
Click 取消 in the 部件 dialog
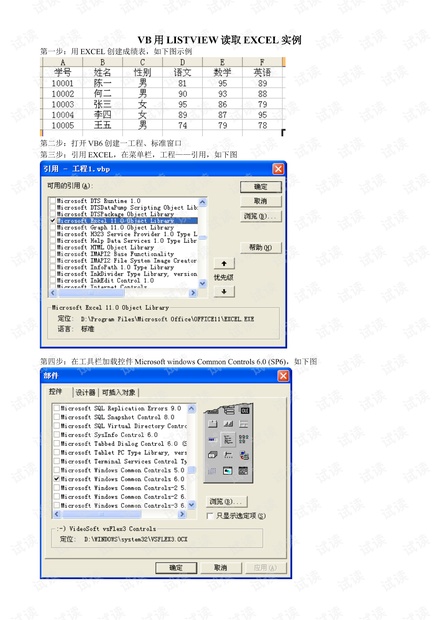coord(221,568)
